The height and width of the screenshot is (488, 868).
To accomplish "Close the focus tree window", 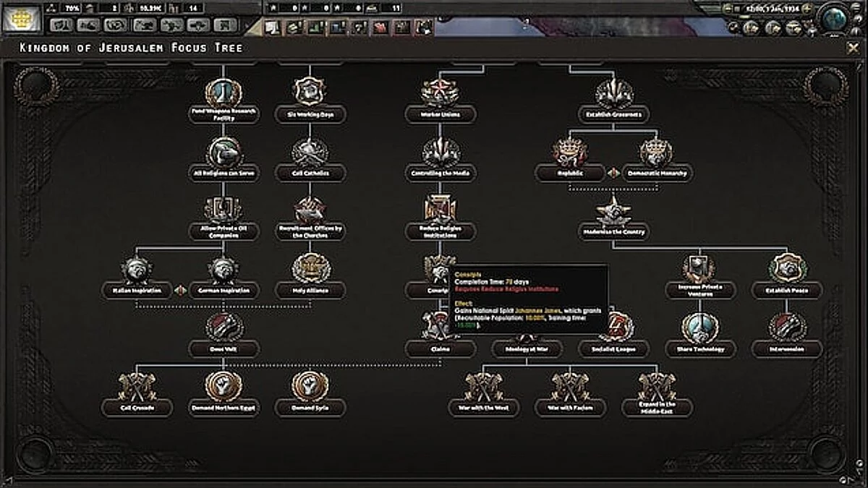I will click(853, 48).
